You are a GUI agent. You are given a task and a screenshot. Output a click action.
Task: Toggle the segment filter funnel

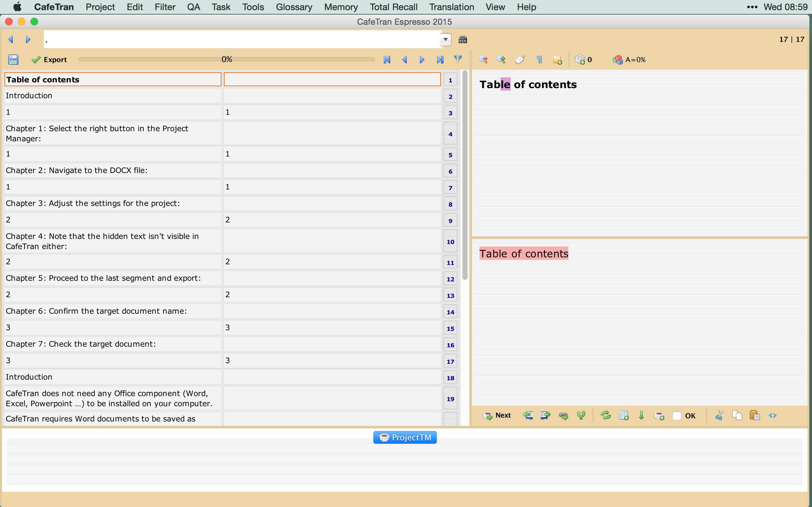coord(458,59)
